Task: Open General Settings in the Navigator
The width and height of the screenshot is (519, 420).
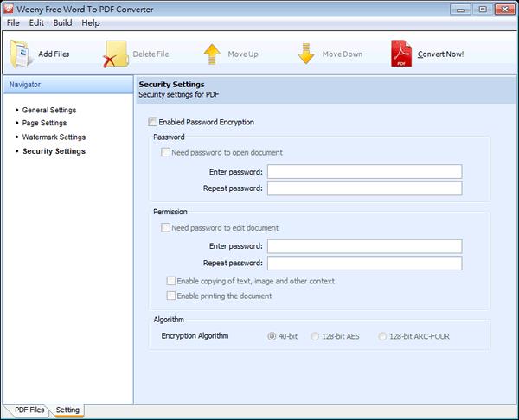Action: point(49,110)
